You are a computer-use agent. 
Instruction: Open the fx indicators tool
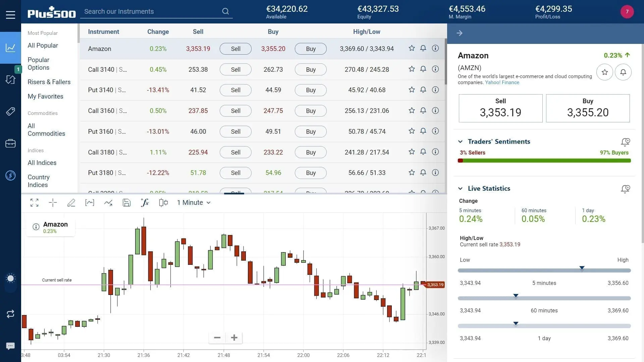pyautogui.click(x=145, y=202)
